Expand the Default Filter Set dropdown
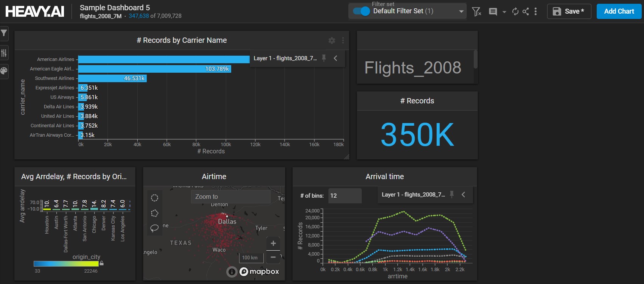This screenshot has height=284, width=644. coord(461,11)
